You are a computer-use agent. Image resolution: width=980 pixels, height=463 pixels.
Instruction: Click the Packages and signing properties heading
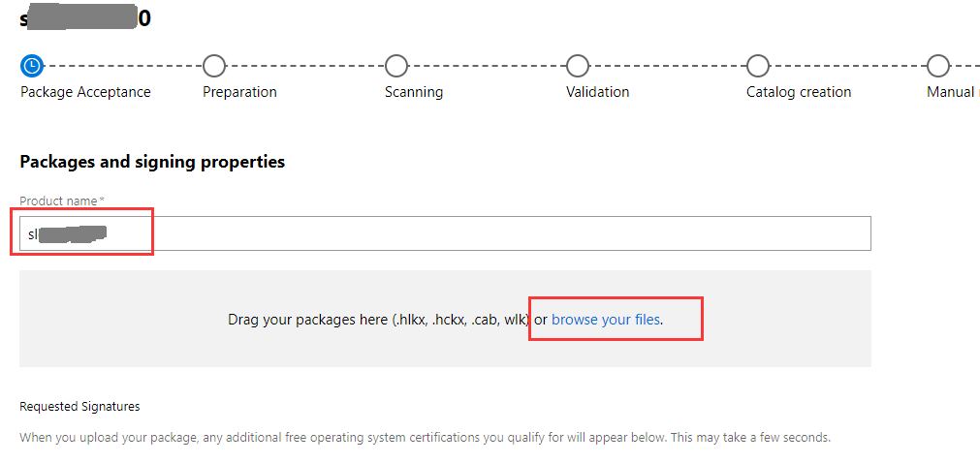point(152,162)
